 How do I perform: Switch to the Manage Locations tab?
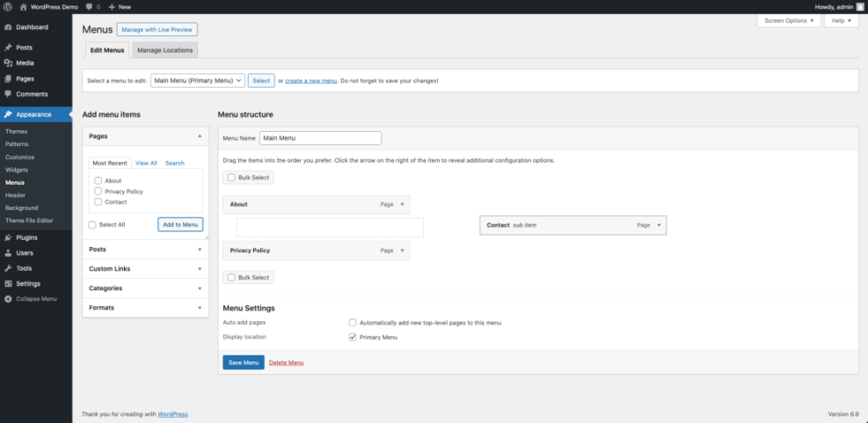[x=165, y=50]
